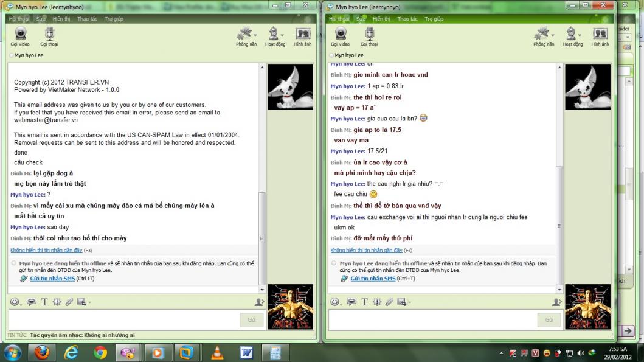Open Windows Start menu
The height and width of the screenshot is (362, 644).
(x=12, y=353)
